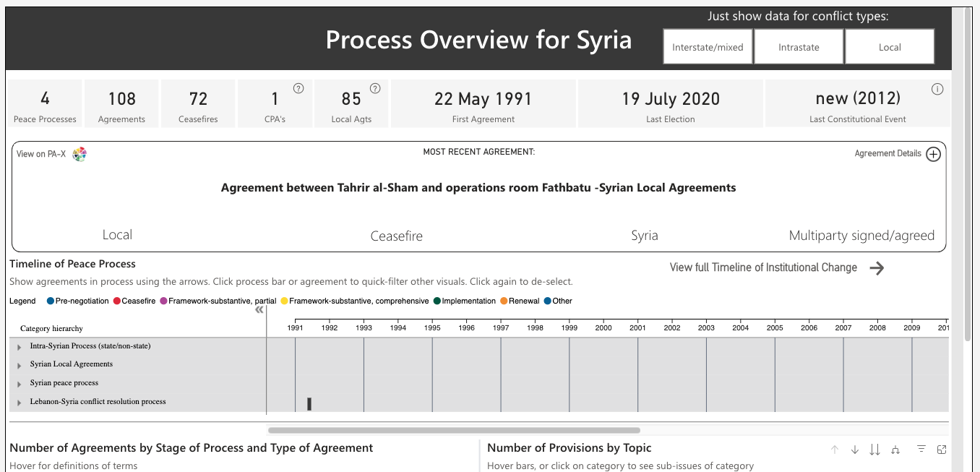Go to next hierarchy level double-arrow icon
The width and height of the screenshot is (980, 472).
(x=874, y=450)
